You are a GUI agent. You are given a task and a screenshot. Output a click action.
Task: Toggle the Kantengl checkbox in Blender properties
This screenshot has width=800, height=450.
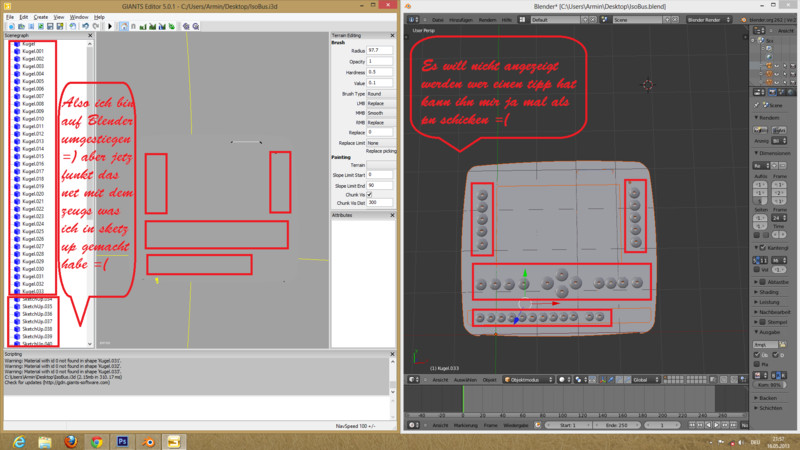click(x=763, y=248)
